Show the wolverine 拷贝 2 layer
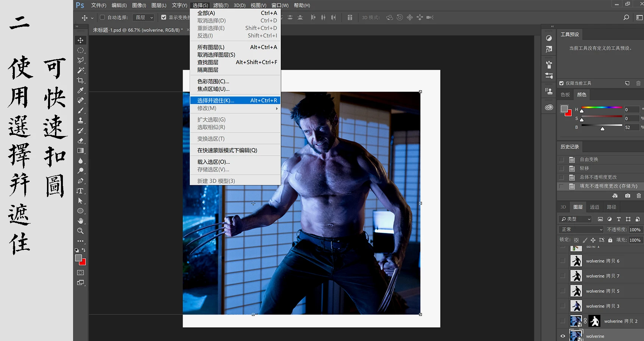The image size is (644, 341). pyautogui.click(x=563, y=321)
